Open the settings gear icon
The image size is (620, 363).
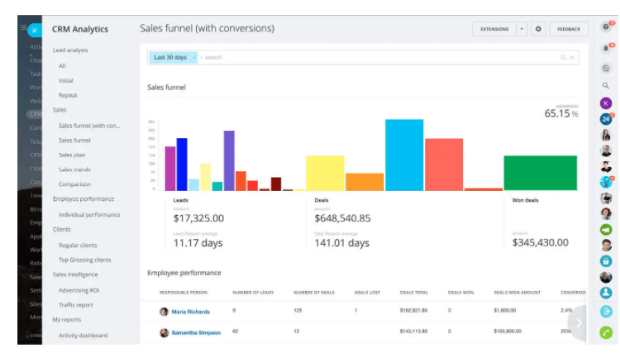coord(538,29)
